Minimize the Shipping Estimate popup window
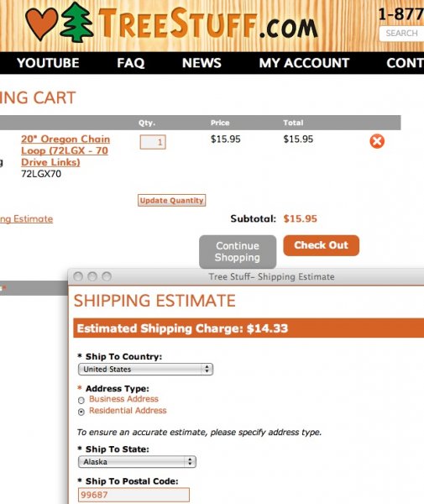Screen dimensions: 424x504 point(92,276)
